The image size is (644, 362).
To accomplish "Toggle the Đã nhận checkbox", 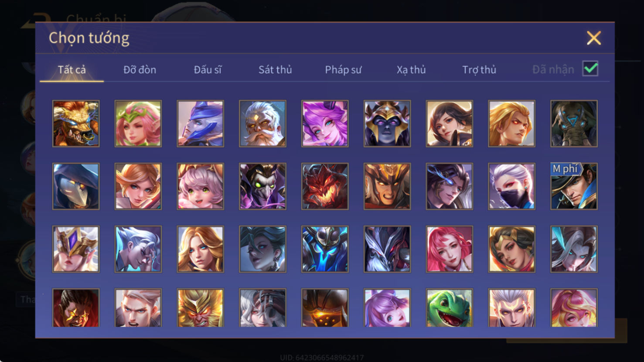I will pos(590,69).
